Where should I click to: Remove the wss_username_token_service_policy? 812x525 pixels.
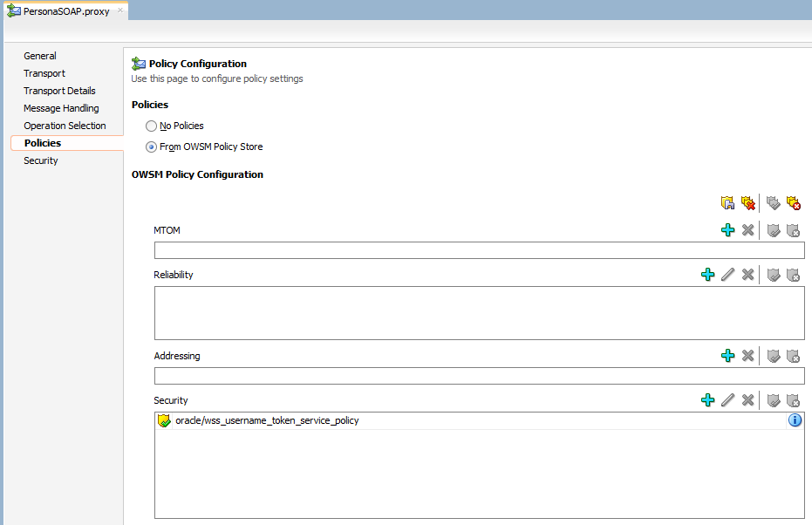click(x=747, y=399)
